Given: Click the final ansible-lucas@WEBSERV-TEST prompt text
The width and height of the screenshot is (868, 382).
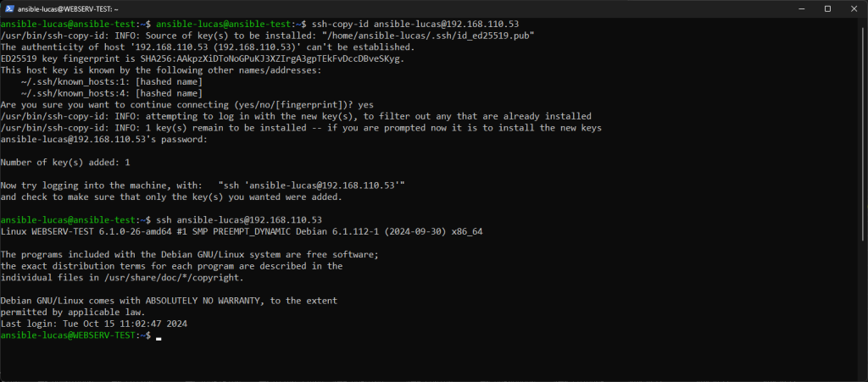Looking at the screenshot, I should 75,336.
